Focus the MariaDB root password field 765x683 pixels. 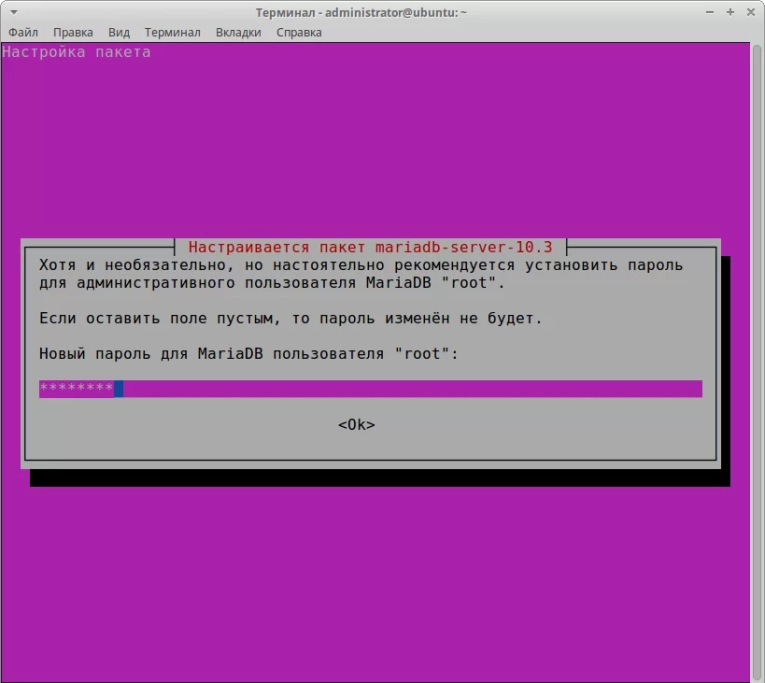[x=370, y=389]
